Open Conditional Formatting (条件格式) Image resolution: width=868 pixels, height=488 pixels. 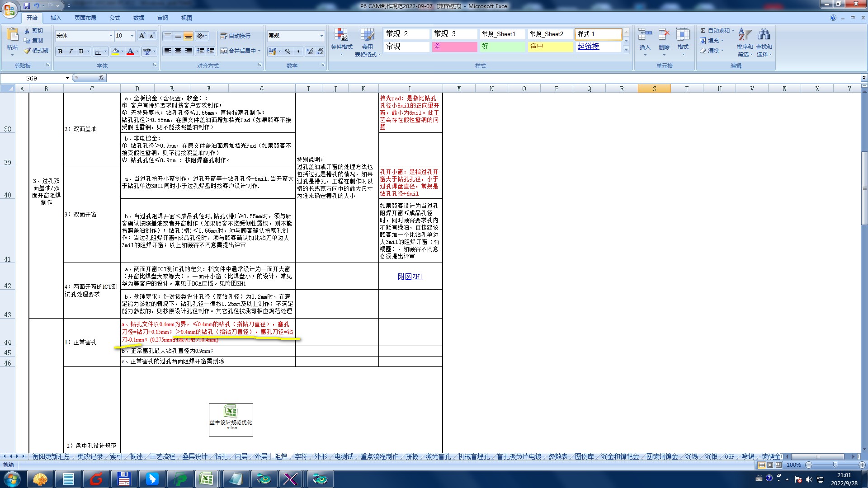[x=341, y=39]
